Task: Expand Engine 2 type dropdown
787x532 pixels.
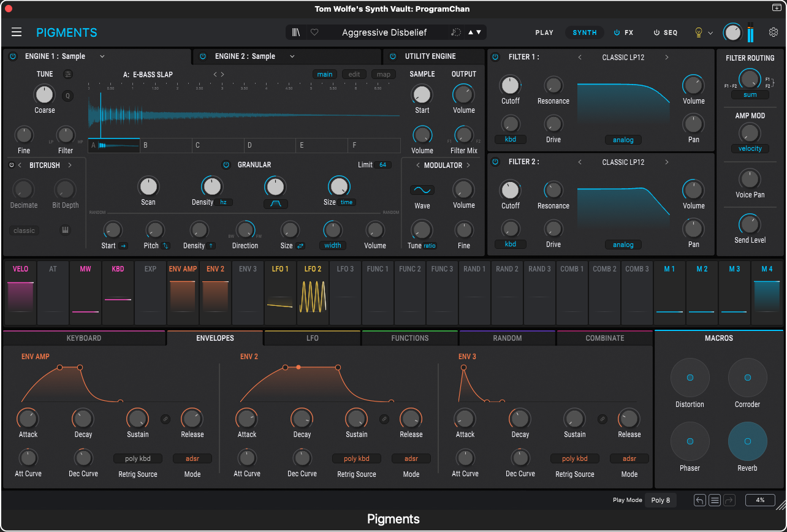Action: tap(292, 56)
